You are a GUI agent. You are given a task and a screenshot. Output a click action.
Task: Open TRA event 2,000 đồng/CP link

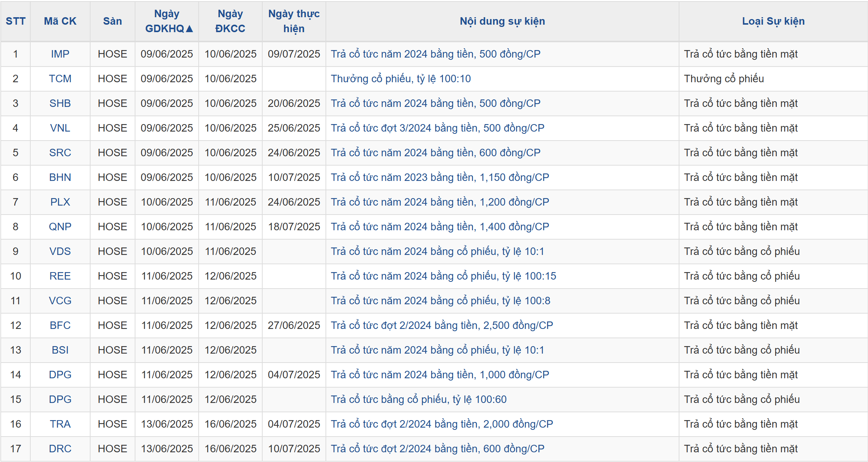(442, 424)
